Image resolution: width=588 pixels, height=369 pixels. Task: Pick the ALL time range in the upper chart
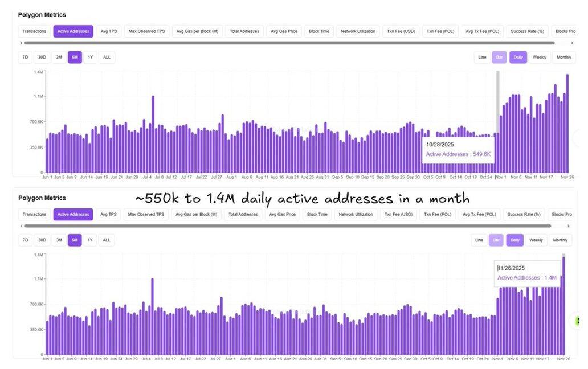pyautogui.click(x=107, y=57)
